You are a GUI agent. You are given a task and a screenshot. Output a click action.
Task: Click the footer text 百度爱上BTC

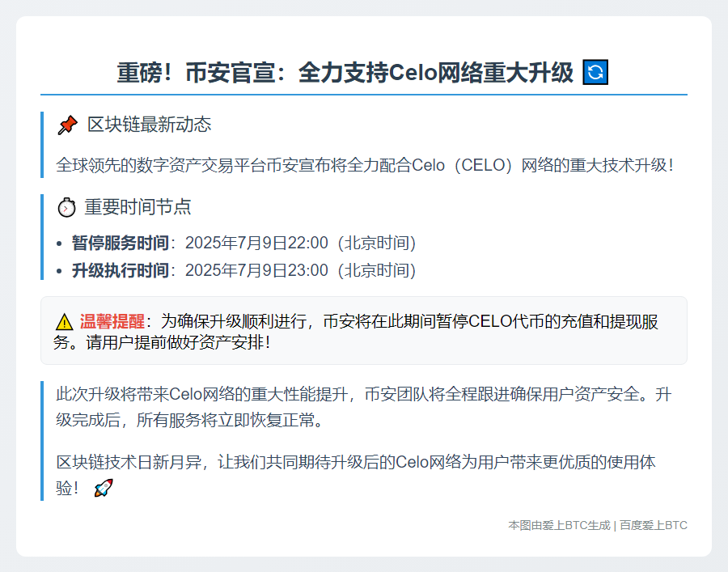point(654,525)
